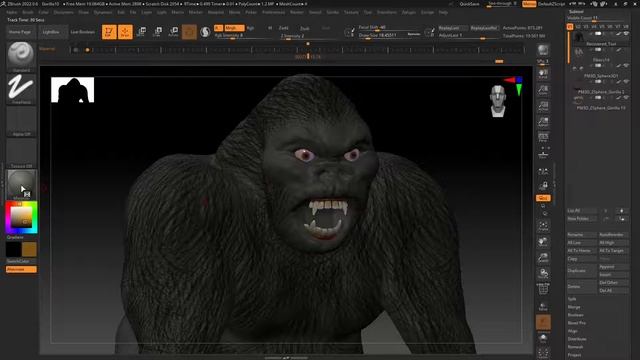Open the material sphere selector
This screenshot has width=640, height=360.
[21, 184]
